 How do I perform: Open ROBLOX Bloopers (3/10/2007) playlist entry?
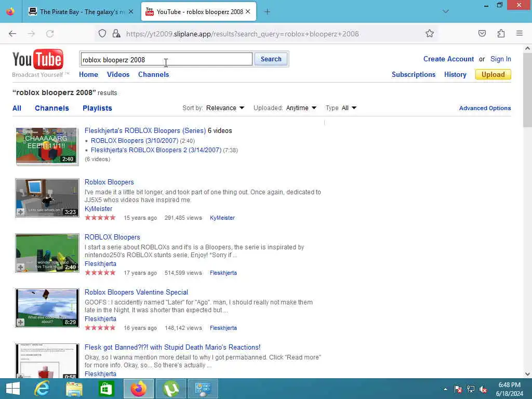[135, 141]
